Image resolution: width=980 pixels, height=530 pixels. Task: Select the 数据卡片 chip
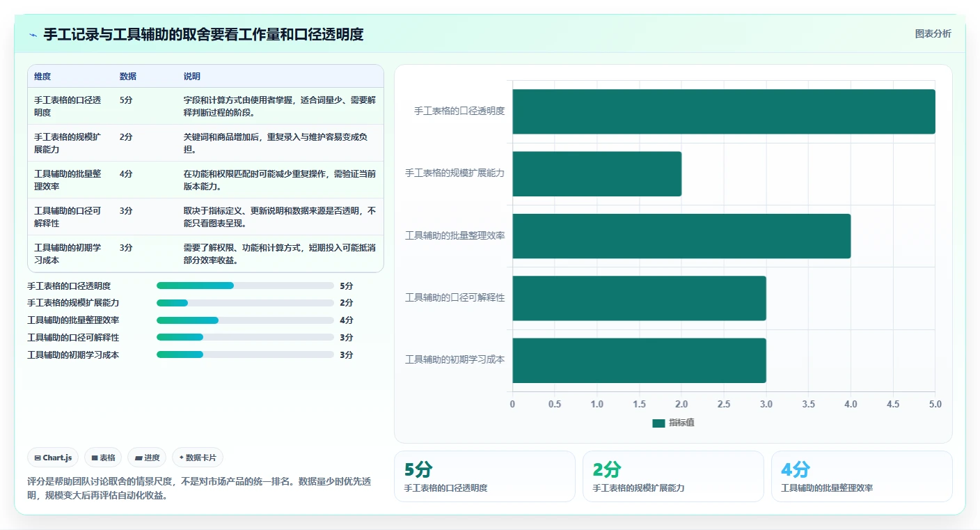click(x=198, y=458)
